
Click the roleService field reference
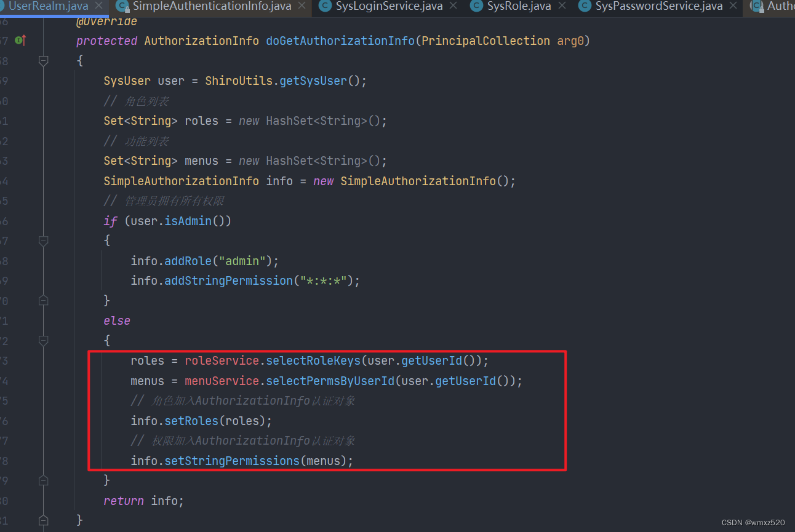222,360
